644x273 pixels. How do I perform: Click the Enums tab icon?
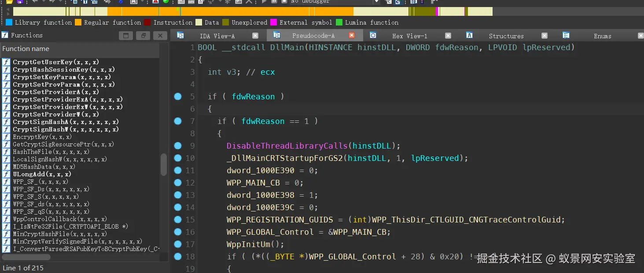[x=566, y=35]
